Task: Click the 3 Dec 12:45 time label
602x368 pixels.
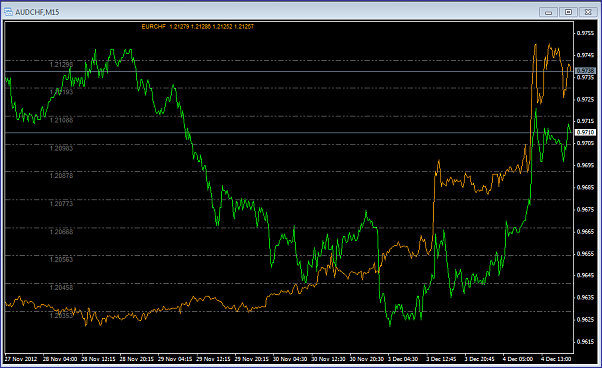Action: (442, 359)
